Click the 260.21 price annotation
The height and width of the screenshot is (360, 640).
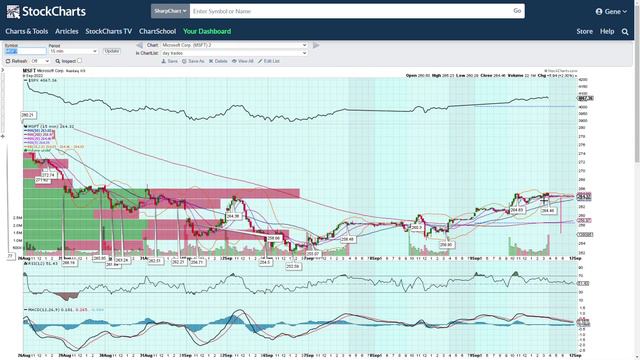pyautogui.click(x=28, y=115)
